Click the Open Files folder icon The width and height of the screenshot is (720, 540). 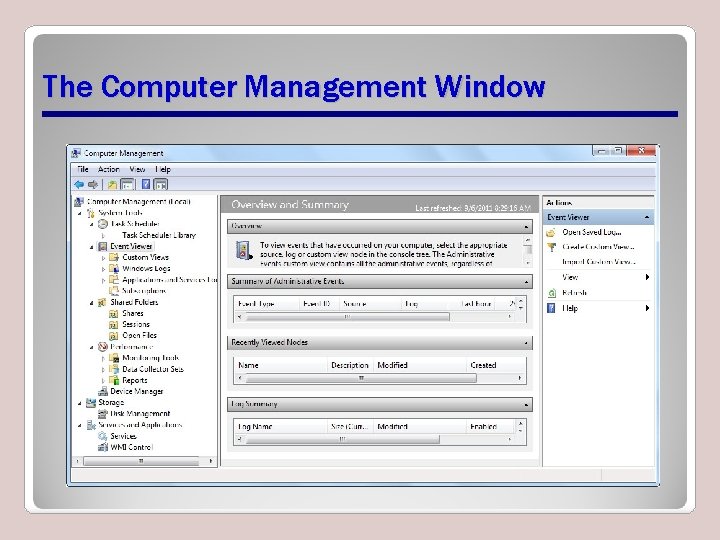[x=114, y=336]
